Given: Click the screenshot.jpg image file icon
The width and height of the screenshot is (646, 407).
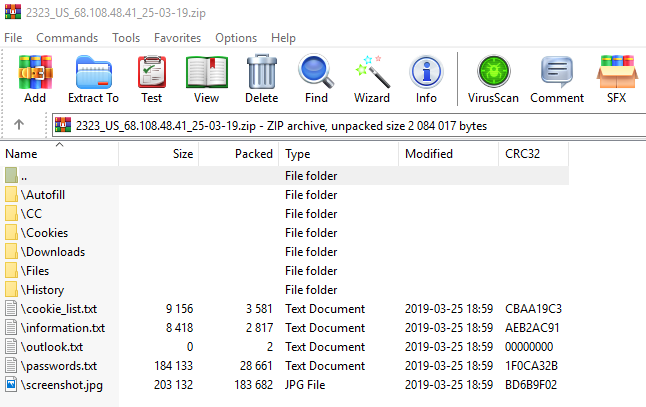Looking at the screenshot, I should 11,384.
